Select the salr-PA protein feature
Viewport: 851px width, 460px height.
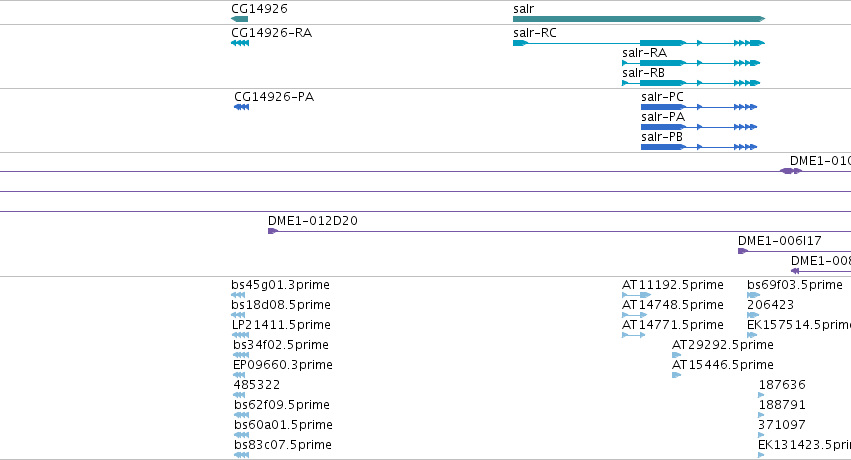coord(699,127)
